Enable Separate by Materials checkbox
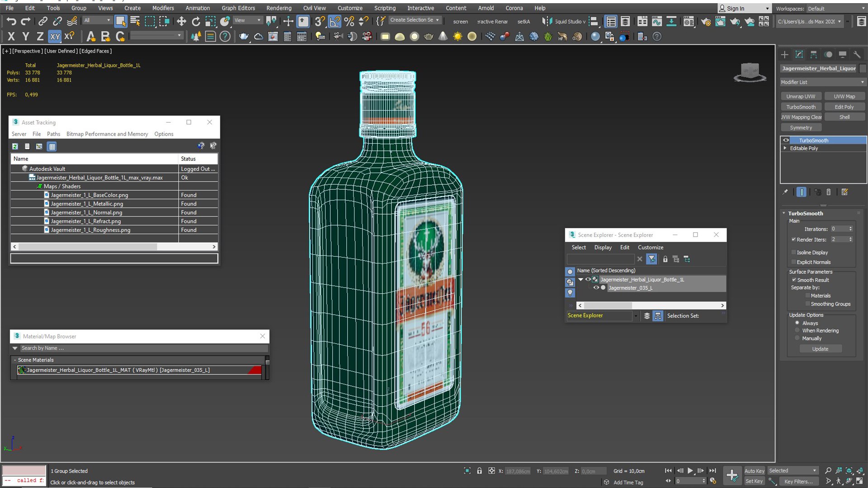Screen dimensions: 868x488 pos(807,296)
